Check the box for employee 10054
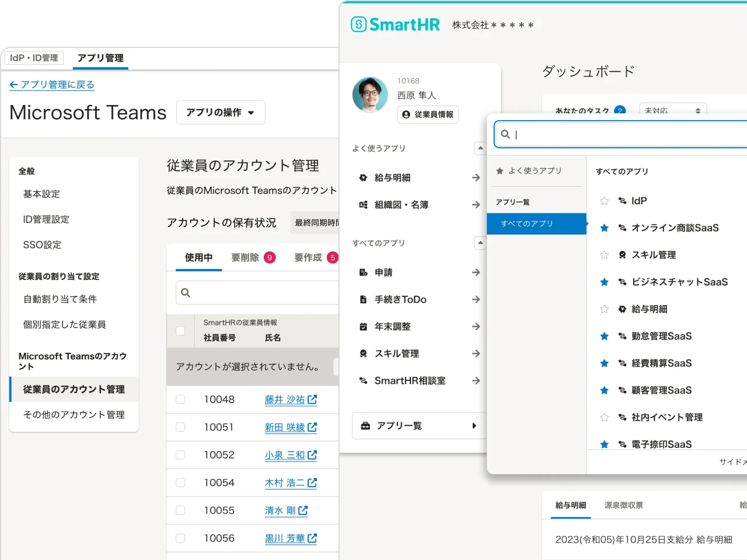The image size is (747, 560). coord(180,482)
